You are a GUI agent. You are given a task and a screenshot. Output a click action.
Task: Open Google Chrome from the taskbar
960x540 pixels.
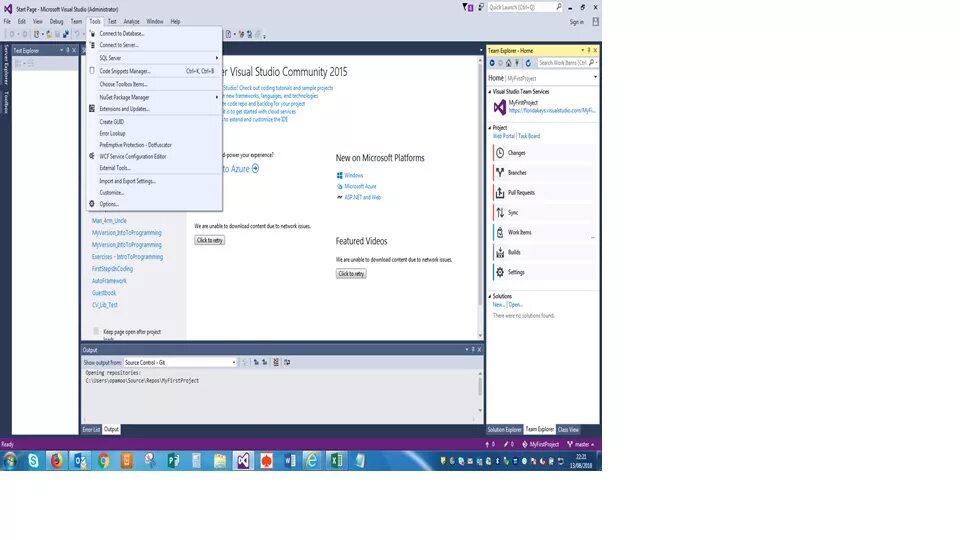tap(103, 460)
